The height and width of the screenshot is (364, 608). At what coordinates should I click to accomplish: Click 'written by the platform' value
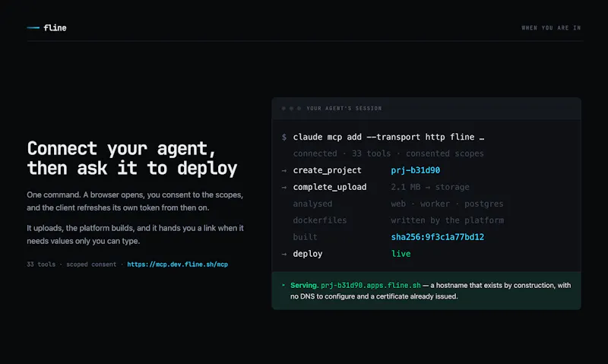[448, 220]
